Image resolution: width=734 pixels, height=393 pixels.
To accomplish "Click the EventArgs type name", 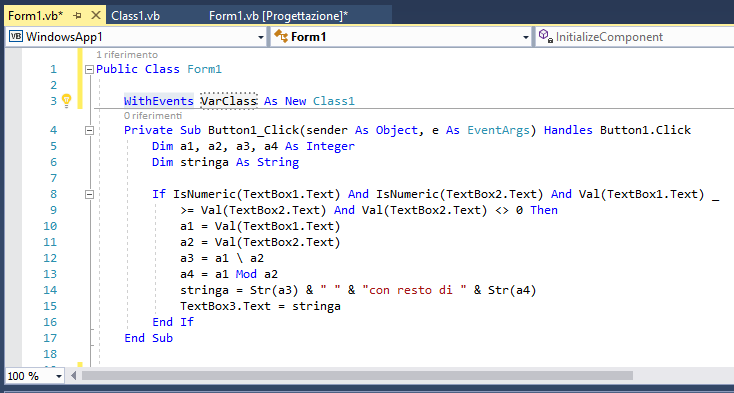I will point(499,130).
